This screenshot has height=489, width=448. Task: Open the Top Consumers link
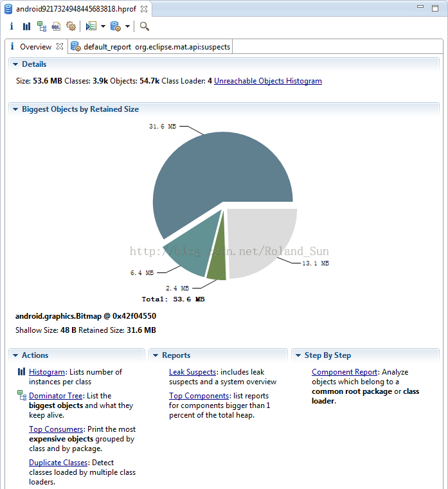click(x=56, y=429)
